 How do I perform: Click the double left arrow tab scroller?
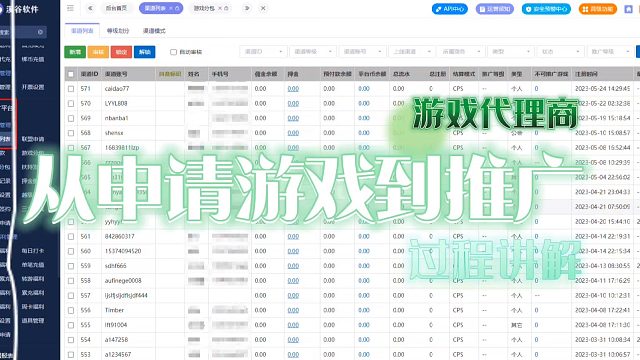90,8
